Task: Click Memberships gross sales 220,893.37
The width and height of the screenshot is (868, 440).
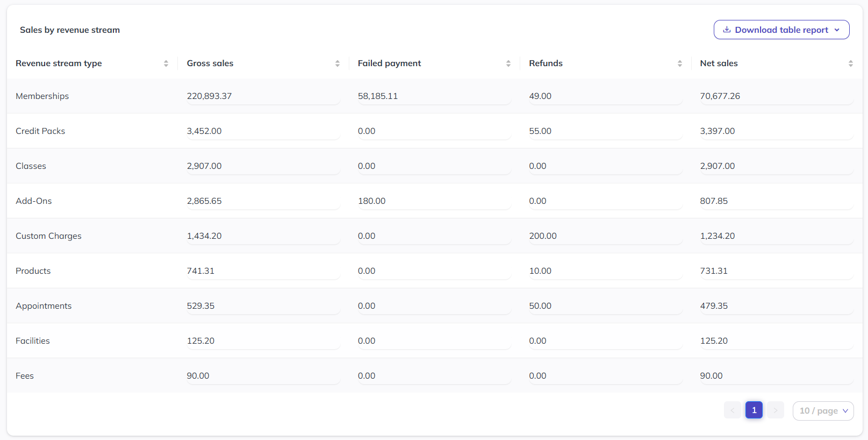Action: 210,96
